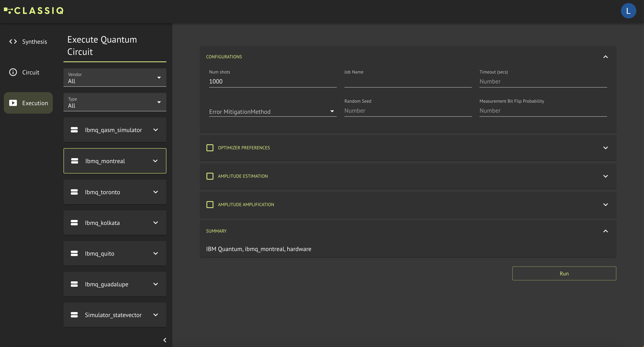Click the Circuit info icon
The image size is (644, 347).
click(x=13, y=72)
